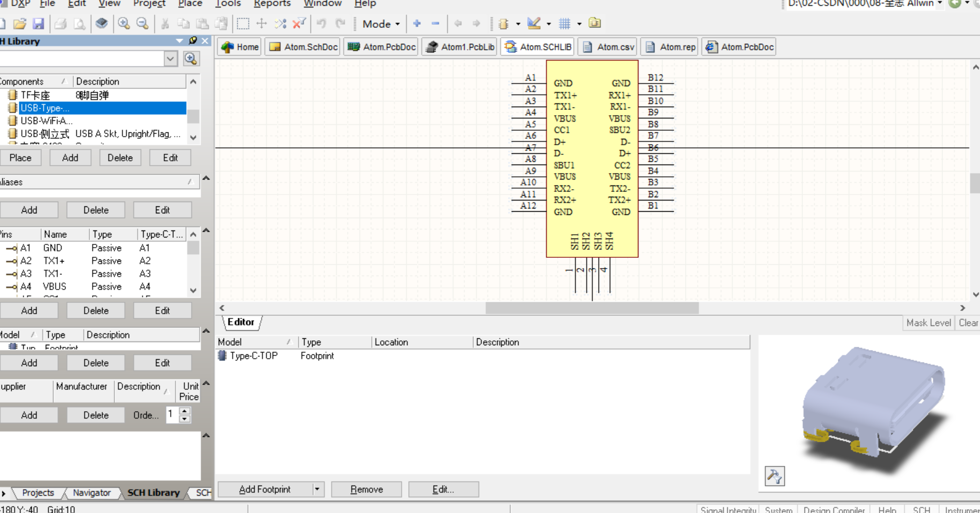Open a document with the folder icon

click(x=20, y=24)
